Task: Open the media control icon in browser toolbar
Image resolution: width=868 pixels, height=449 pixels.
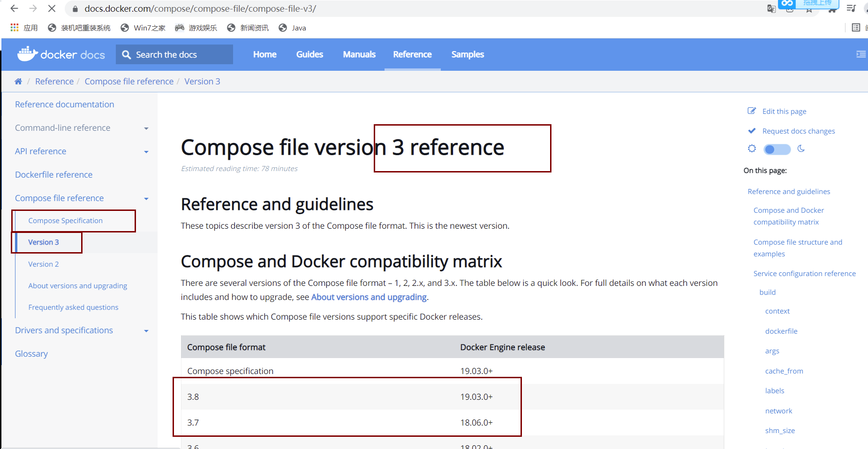Action: click(x=851, y=8)
